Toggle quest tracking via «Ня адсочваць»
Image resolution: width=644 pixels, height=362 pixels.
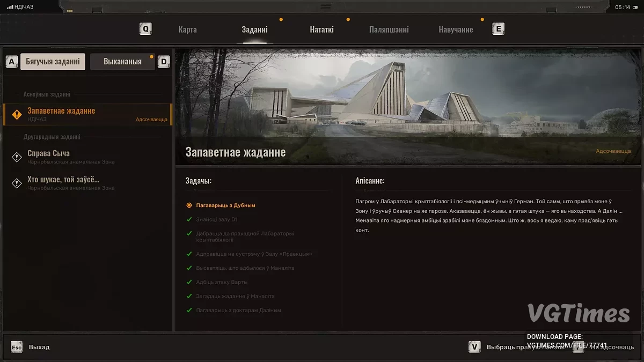point(613,347)
